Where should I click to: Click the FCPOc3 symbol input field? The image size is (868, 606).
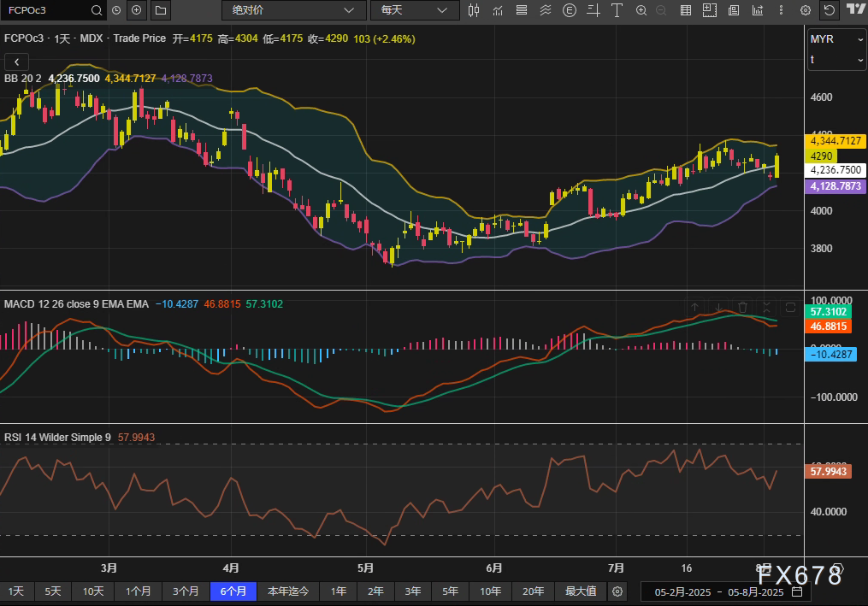(43, 10)
